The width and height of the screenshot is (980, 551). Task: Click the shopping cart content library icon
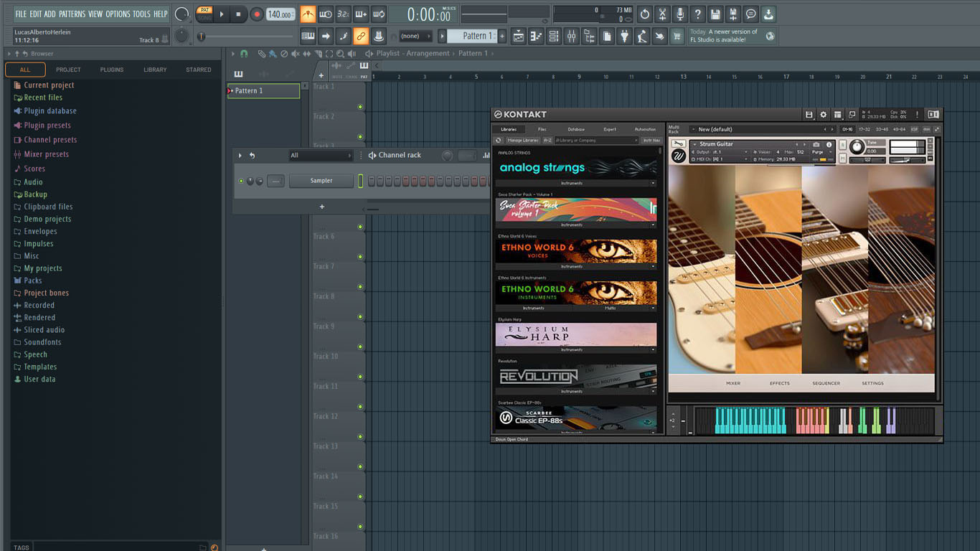pyautogui.click(x=677, y=36)
